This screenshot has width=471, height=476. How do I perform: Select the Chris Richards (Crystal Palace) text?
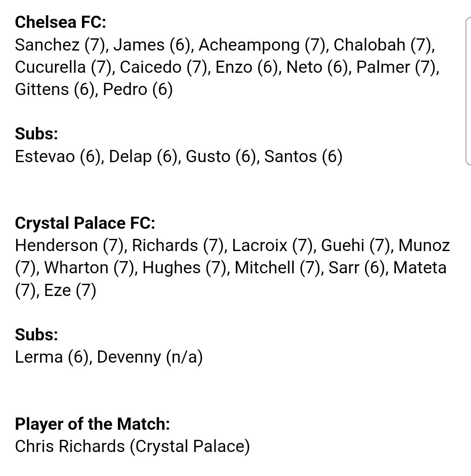(133, 446)
